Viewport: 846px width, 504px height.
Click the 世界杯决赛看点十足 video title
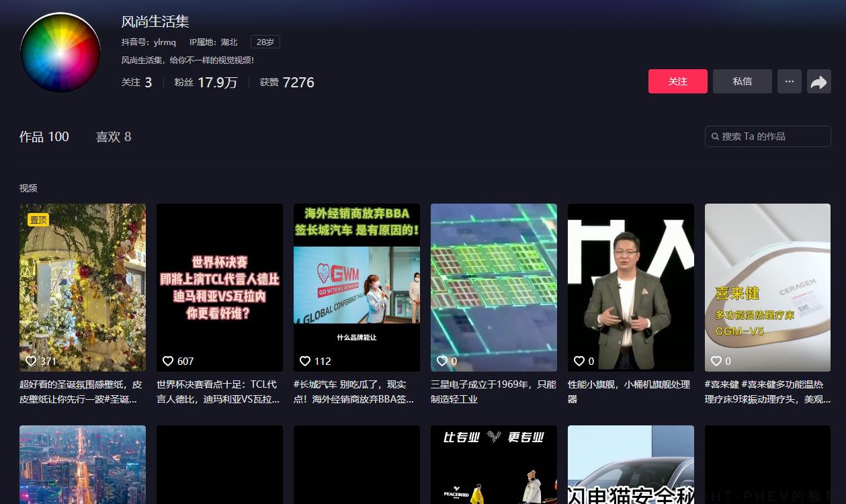(218, 392)
